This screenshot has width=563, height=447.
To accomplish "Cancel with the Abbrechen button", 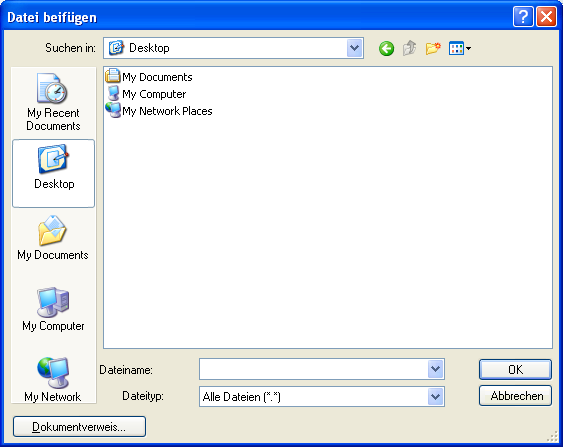I will point(515,396).
